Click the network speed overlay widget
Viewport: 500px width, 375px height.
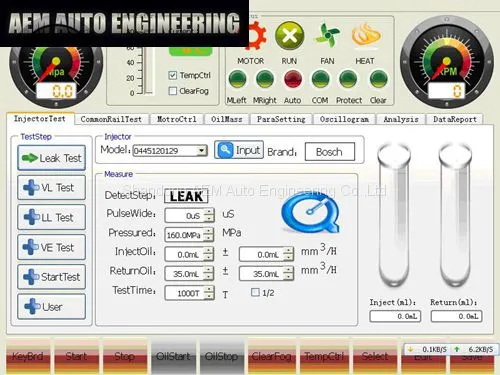point(451,349)
